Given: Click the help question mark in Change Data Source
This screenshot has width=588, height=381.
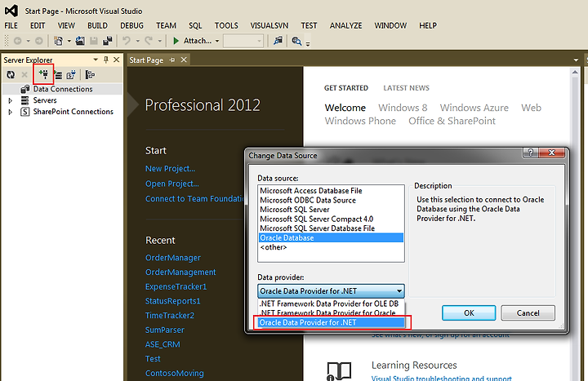Looking at the screenshot, I should click(530, 153).
